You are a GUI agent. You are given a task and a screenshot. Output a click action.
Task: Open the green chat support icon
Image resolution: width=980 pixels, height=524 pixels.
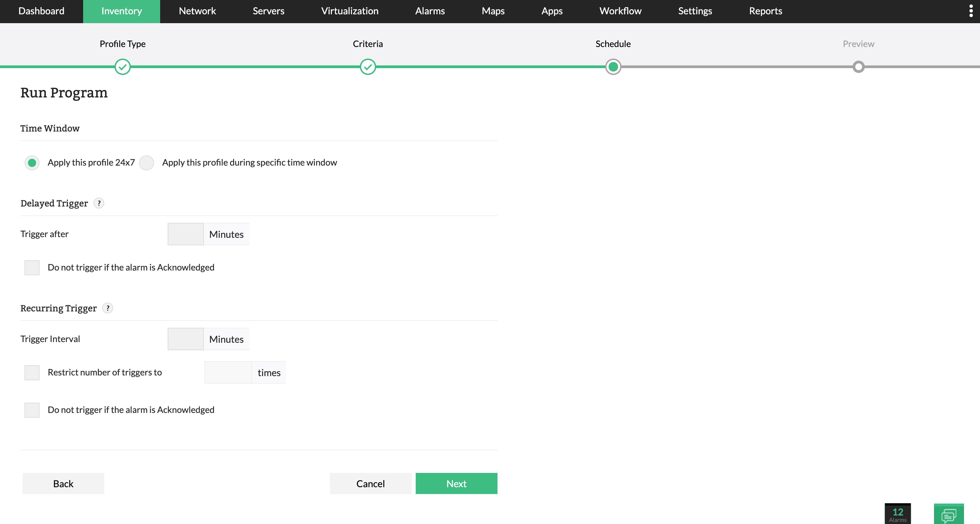[948, 514]
